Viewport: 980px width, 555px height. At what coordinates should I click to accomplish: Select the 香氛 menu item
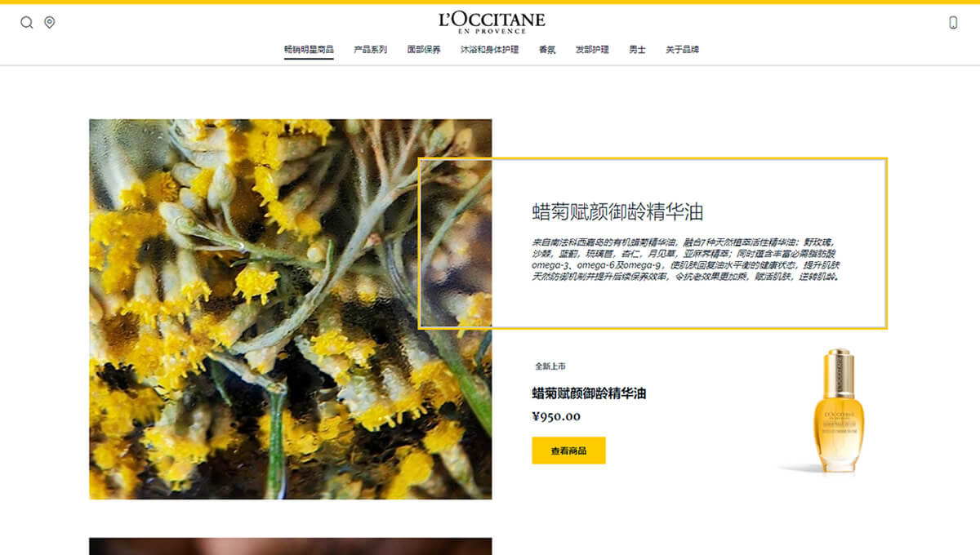click(x=547, y=50)
